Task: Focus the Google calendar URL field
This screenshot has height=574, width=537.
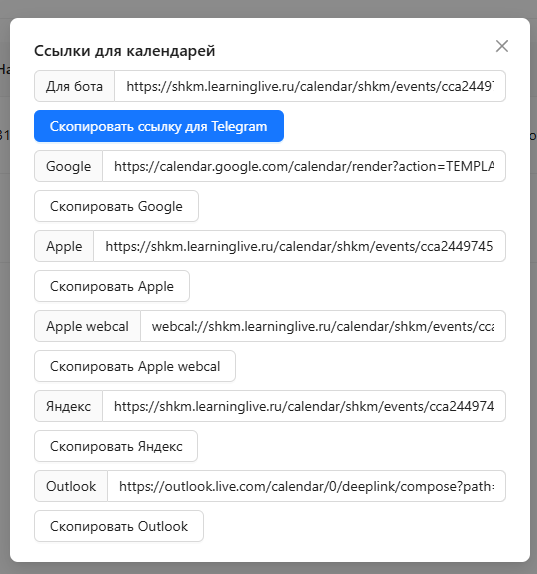Action: (304, 166)
